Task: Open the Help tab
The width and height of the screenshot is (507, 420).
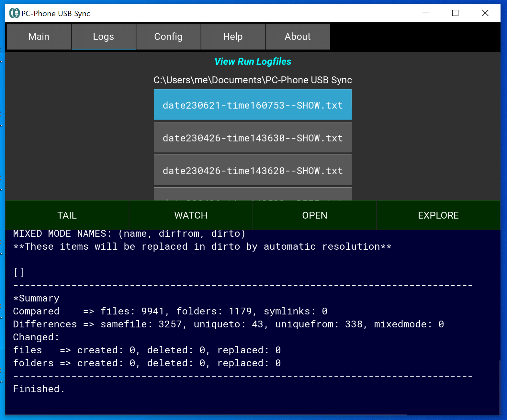Action: 233,37
